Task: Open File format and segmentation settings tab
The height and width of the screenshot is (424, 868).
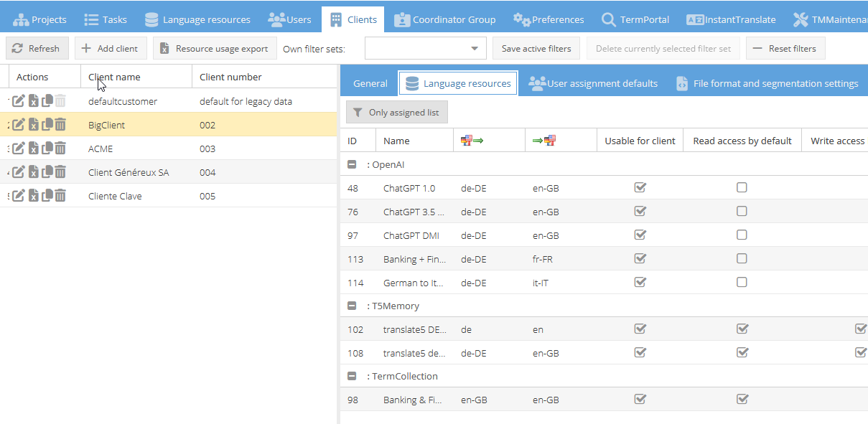Action: click(767, 83)
